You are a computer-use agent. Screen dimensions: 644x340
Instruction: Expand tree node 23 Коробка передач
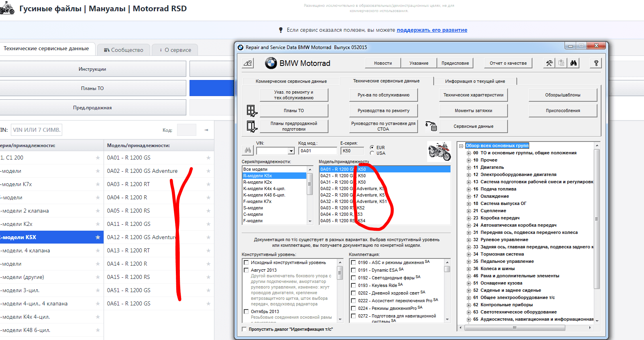click(469, 218)
